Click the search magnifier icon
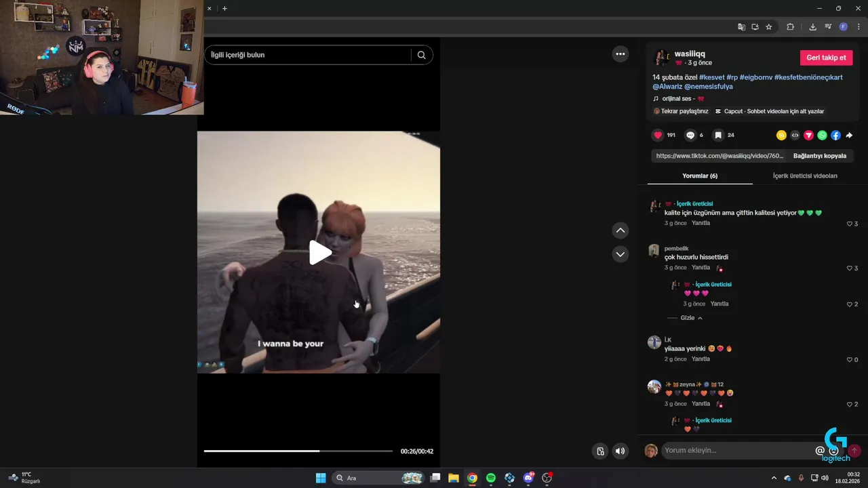 pyautogui.click(x=421, y=55)
